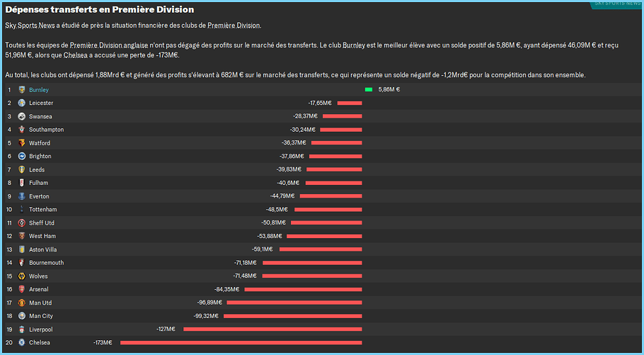644x355 pixels.
Task: Click the Man Utd club crest icon
Action: pyautogui.click(x=22, y=303)
